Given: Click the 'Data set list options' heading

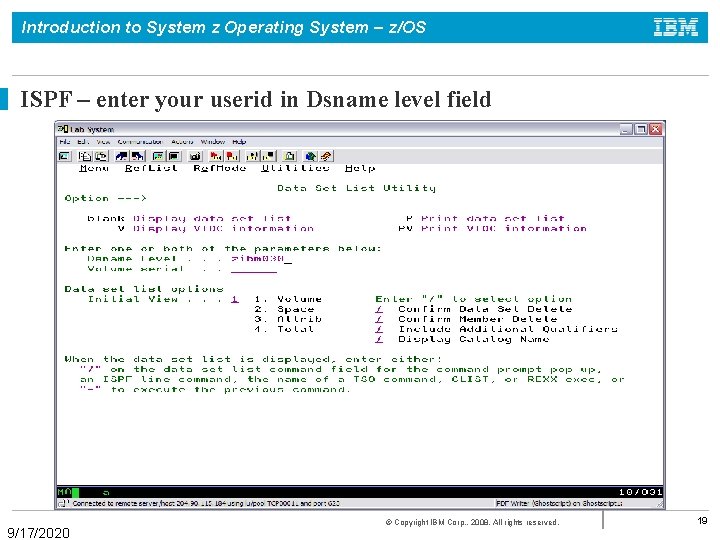Looking at the screenshot, I should coord(144,289).
